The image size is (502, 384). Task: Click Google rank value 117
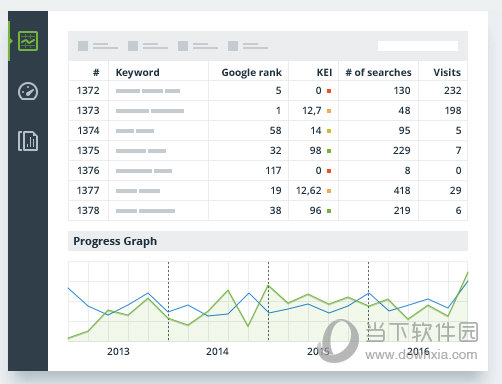pos(273,170)
